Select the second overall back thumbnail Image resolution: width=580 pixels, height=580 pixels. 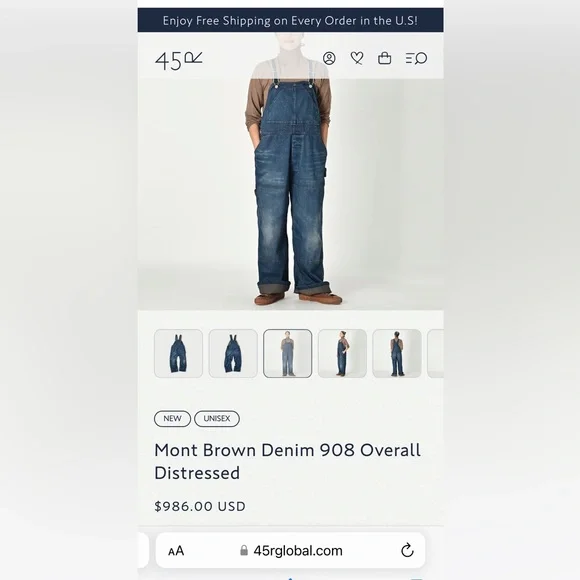[233, 353]
